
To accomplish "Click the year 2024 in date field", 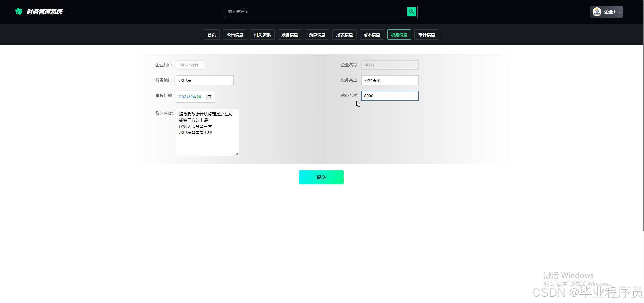I will click(x=184, y=97).
